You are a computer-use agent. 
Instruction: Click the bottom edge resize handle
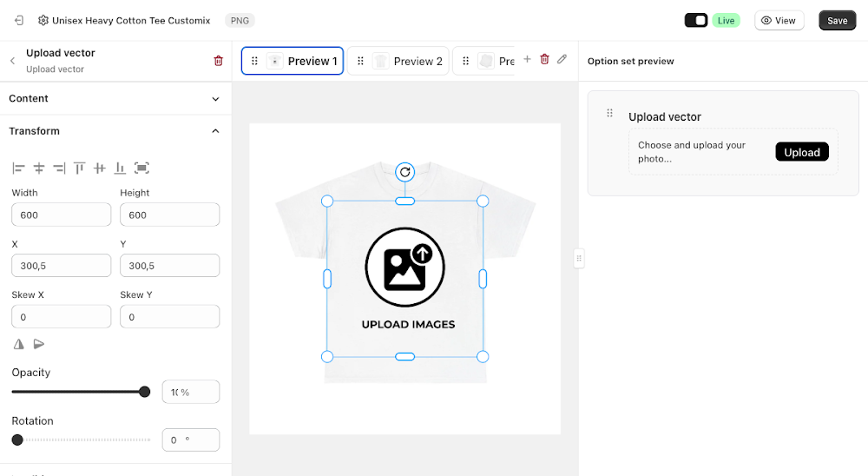(405, 357)
